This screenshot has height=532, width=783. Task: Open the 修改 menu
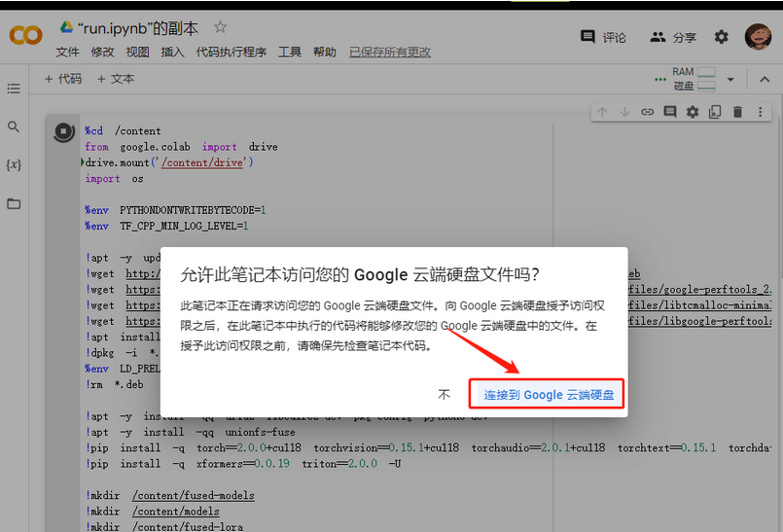[102, 52]
